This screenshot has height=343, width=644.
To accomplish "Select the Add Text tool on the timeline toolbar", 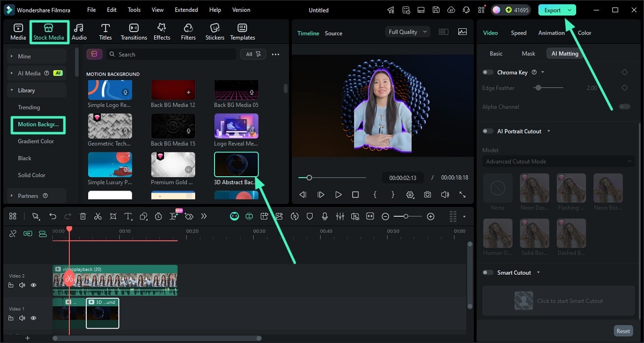I will (128, 216).
